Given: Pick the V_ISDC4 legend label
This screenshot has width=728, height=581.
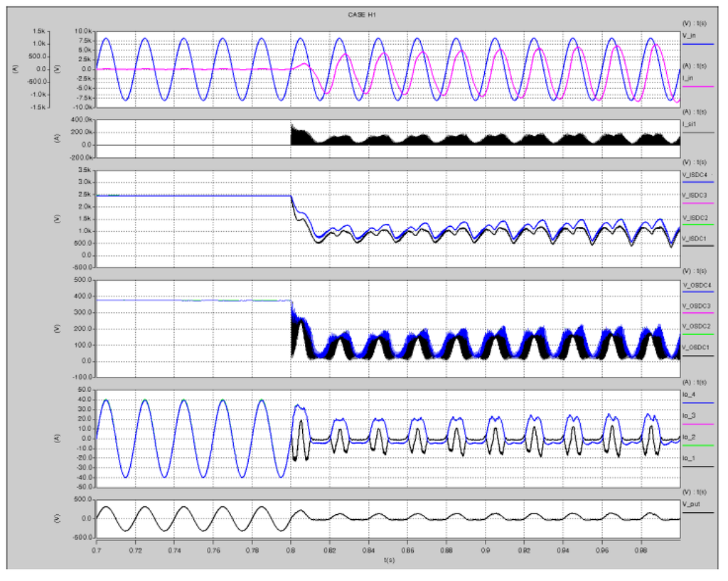Looking at the screenshot, I should [x=697, y=174].
